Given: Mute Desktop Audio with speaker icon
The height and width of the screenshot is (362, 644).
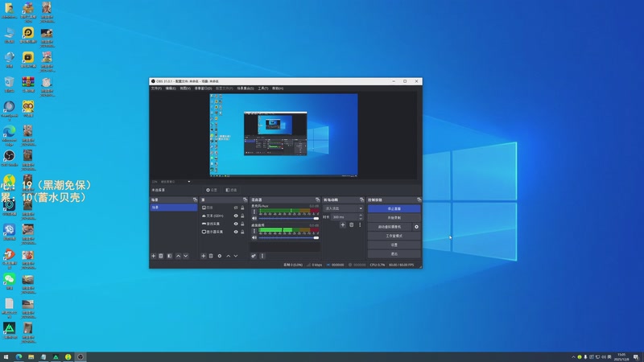Looking at the screenshot, I should point(254,237).
